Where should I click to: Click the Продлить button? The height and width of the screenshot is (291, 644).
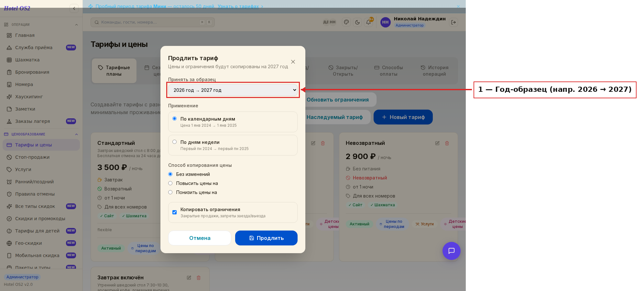tap(266, 238)
